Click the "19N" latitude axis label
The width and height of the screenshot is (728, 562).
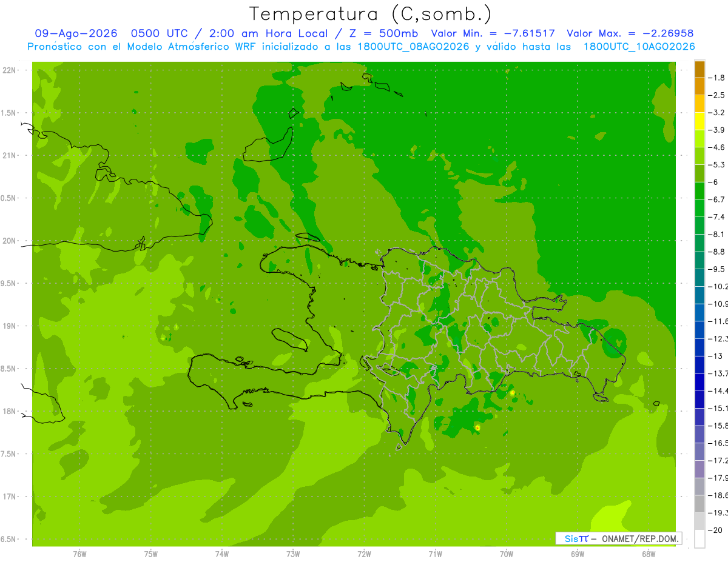9,326
